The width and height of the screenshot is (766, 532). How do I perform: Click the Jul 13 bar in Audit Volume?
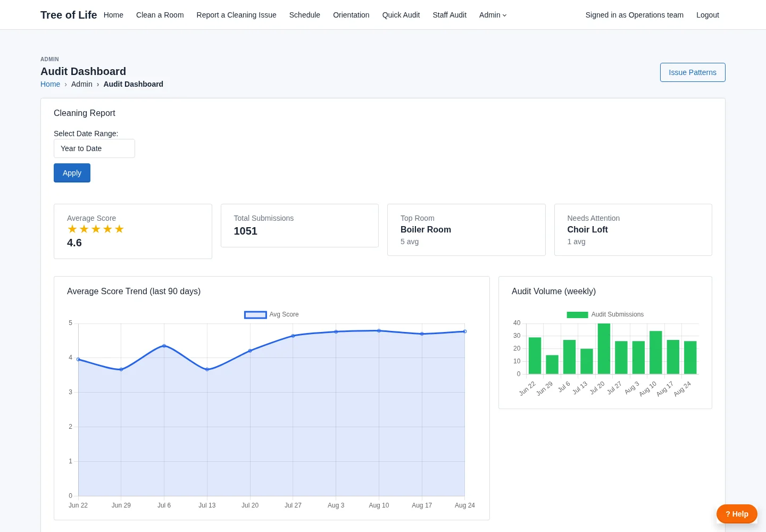(587, 361)
